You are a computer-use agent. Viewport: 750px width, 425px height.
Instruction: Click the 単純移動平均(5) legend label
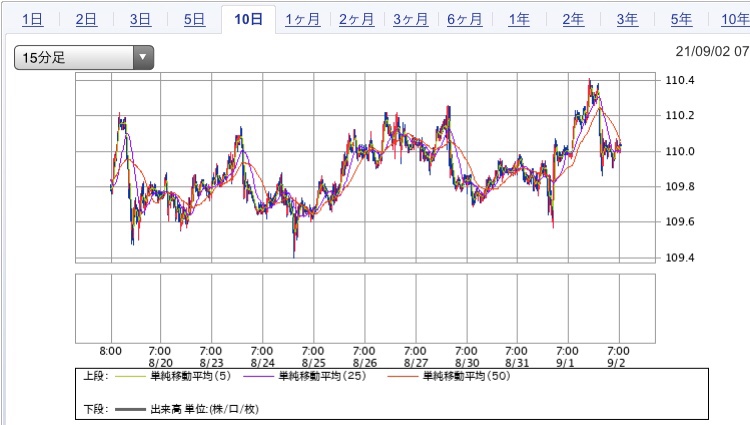click(x=190, y=376)
